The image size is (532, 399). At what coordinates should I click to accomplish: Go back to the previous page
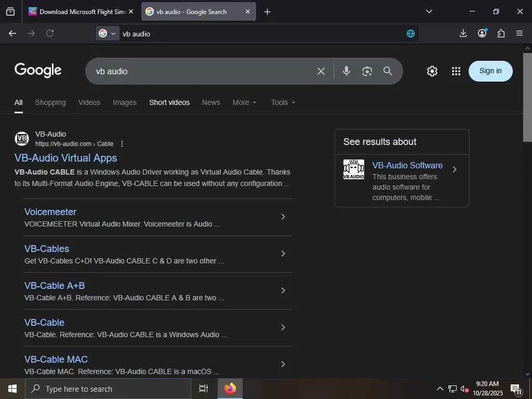point(12,33)
